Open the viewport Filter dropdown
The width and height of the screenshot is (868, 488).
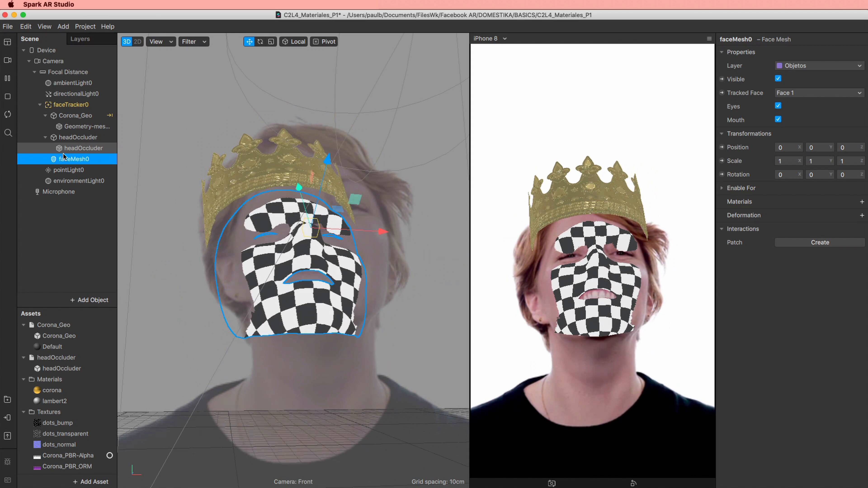pos(194,41)
